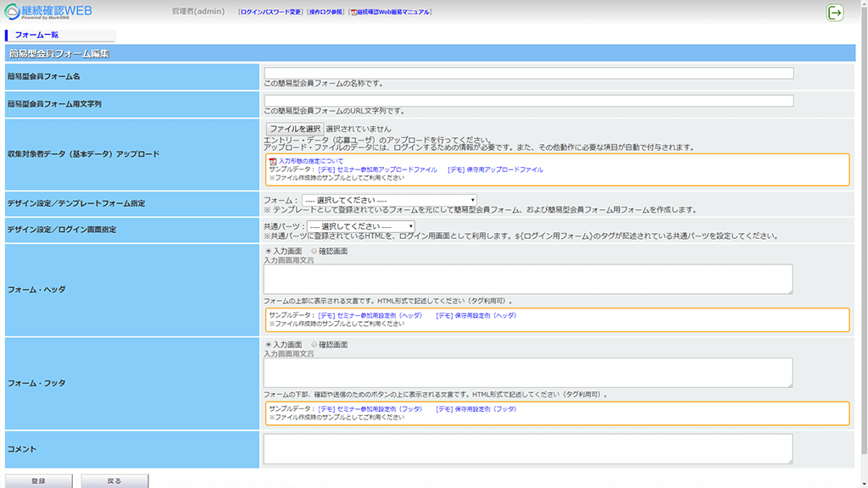
Task: Click the 簡易型会員フォーム編集 heading
Action: pos(59,53)
